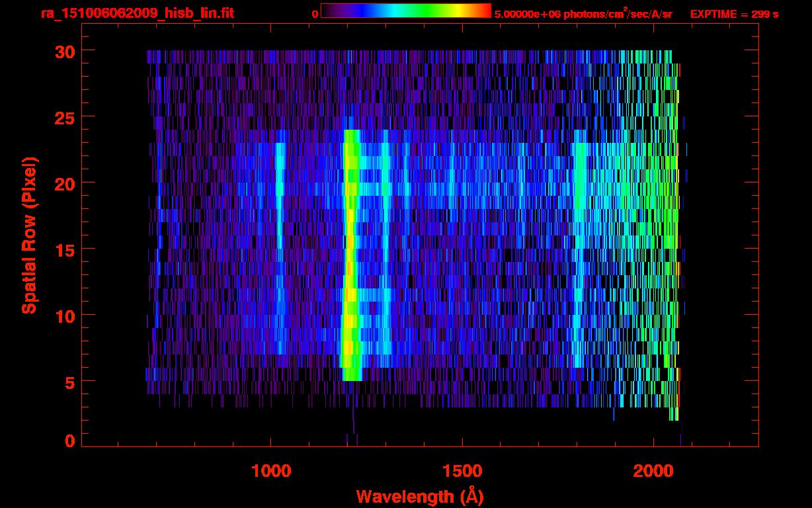Click the EXPTIME = 299 s text
812x508 pixels.
point(734,14)
